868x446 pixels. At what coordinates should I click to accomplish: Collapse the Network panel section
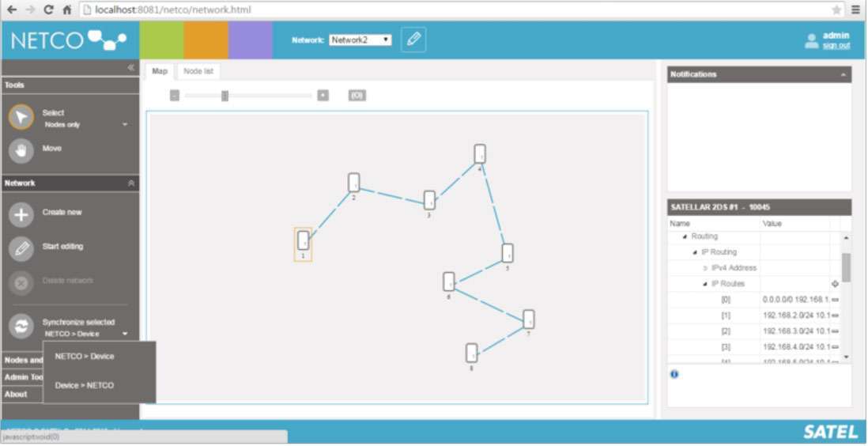[x=131, y=183]
